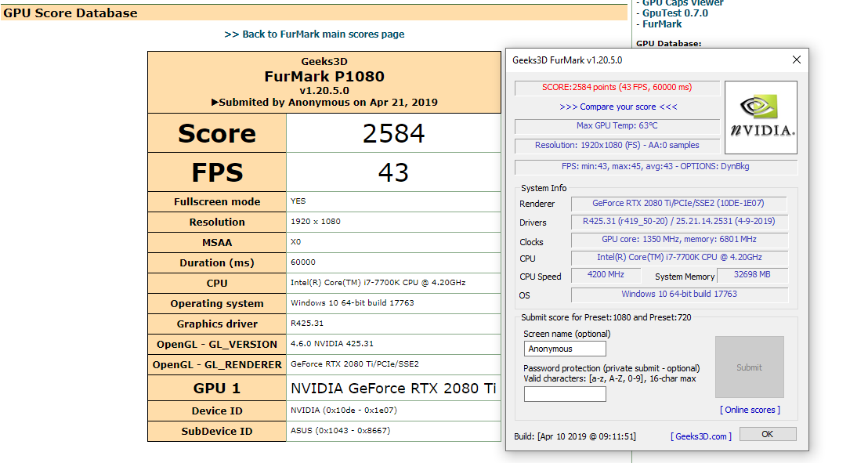Confirm with the OK button

point(767,434)
